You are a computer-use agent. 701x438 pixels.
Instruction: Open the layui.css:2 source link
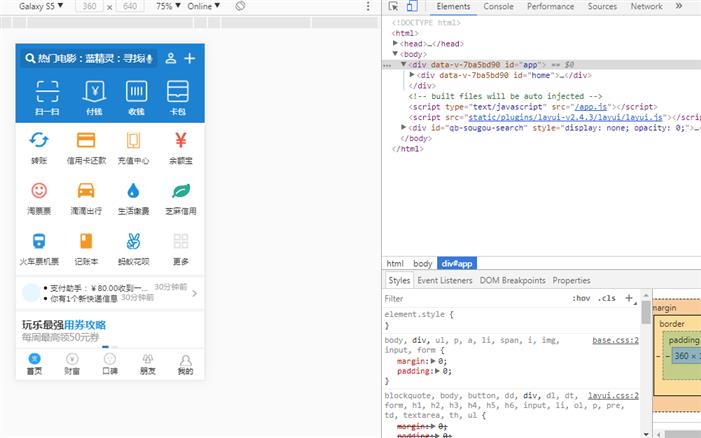[613, 396]
